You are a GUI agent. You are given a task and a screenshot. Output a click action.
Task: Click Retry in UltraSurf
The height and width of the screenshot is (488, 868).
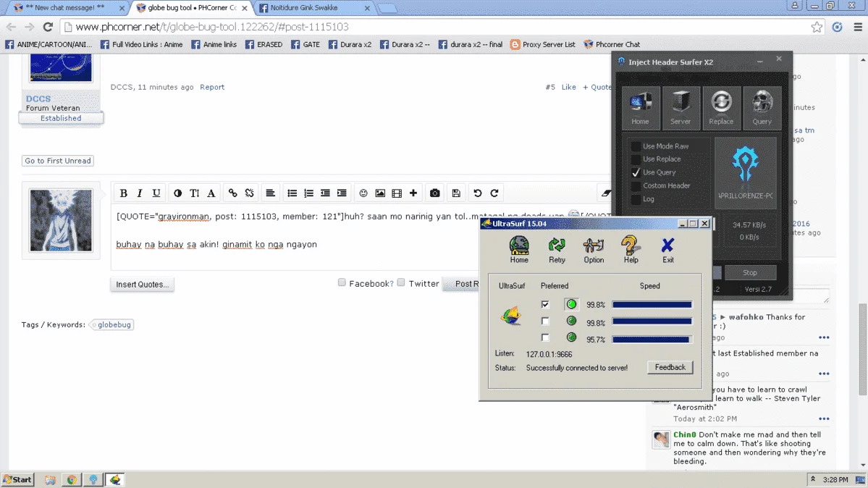[x=557, y=249]
